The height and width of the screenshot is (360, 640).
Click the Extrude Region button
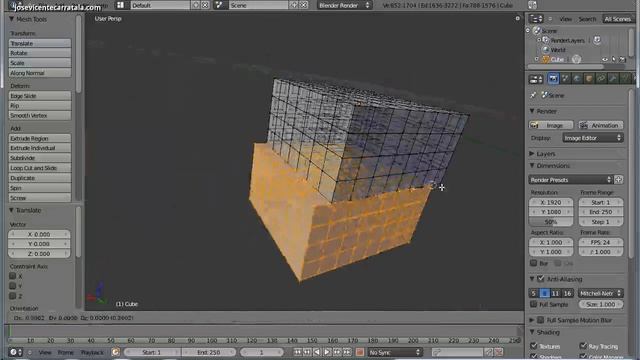coord(40,138)
